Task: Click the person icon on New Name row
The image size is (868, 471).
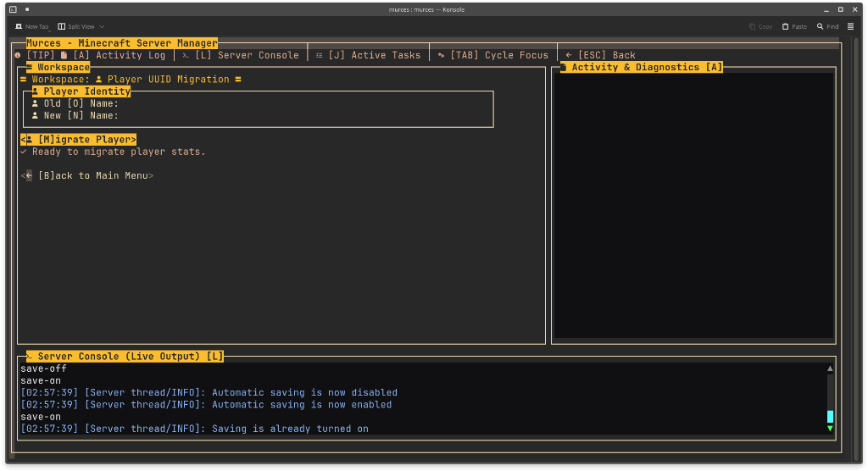Action: point(35,116)
